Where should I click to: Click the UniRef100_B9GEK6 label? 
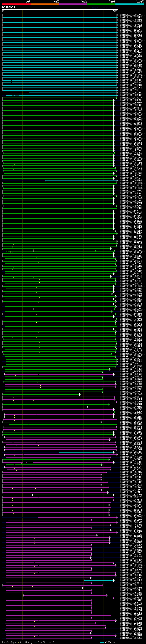pos(131,27)
